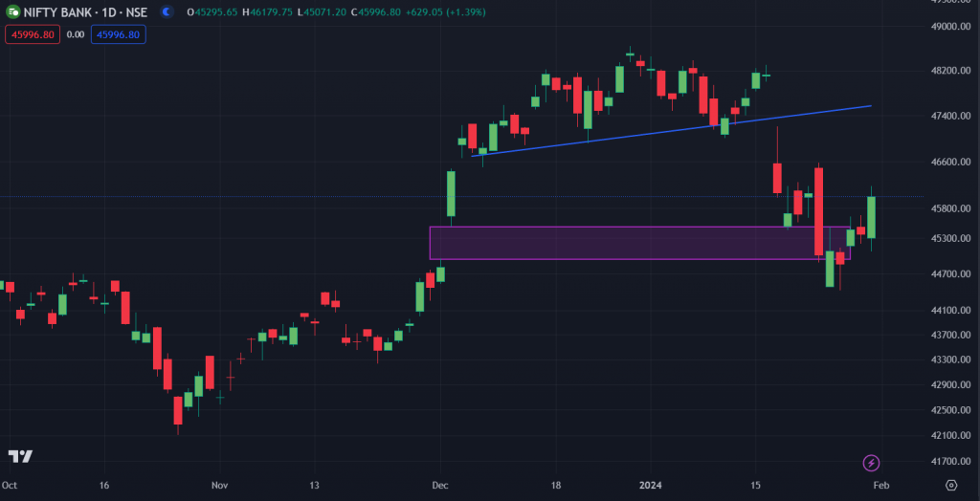This screenshot has width=980, height=501.
Task: Click the 45800.00 price axis label
Action: 950,208
